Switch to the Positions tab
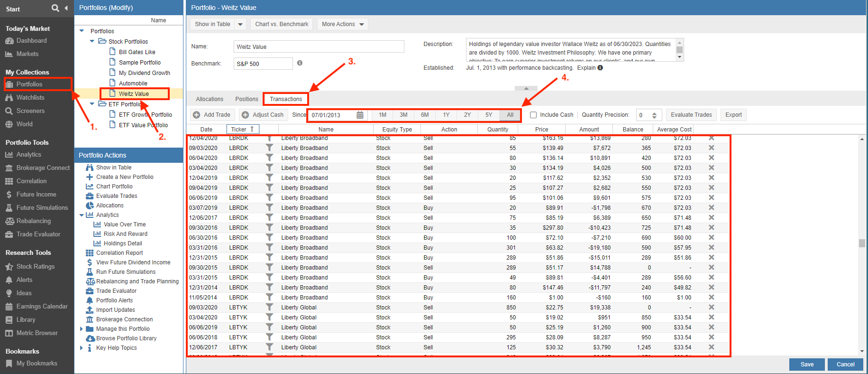The height and width of the screenshot is (374, 868). tap(247, 99)
